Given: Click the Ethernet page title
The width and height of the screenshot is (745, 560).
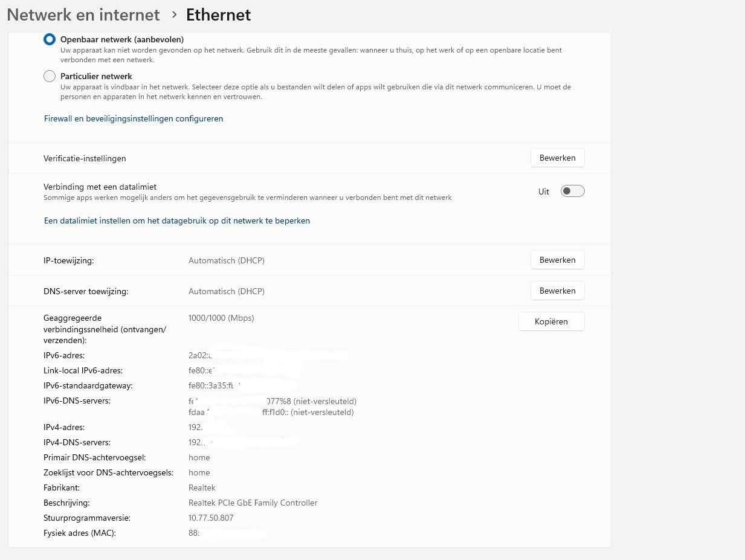Looking at the screenshot, I should tap(218, 14).
